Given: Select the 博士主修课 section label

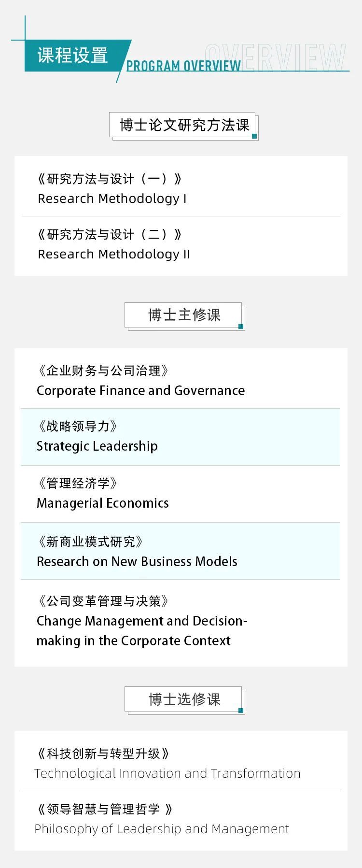Looking at the screenshot, I should coord(184,315).
